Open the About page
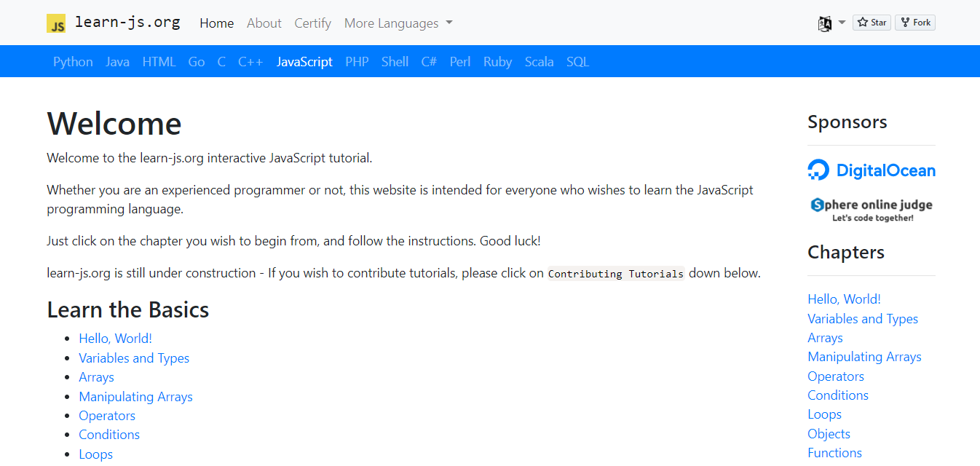This screenshot has height=466, width=980. coord(264,23)
